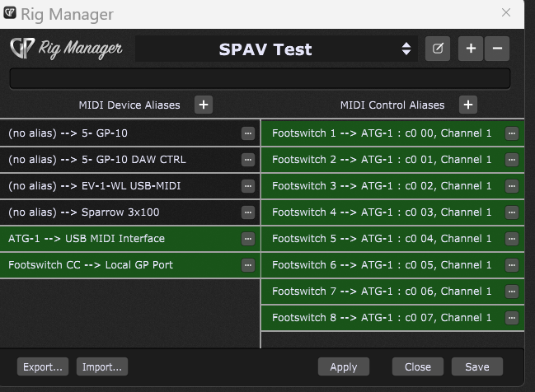Click the Close button

point(418,366)
